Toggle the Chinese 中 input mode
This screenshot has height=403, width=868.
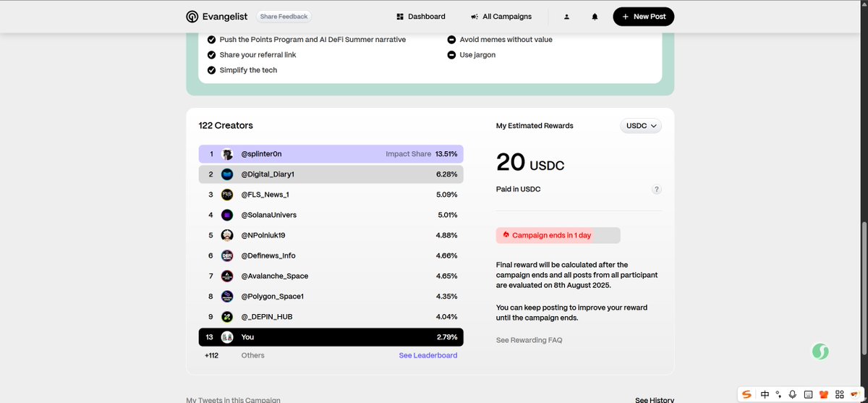pos(765,394)
